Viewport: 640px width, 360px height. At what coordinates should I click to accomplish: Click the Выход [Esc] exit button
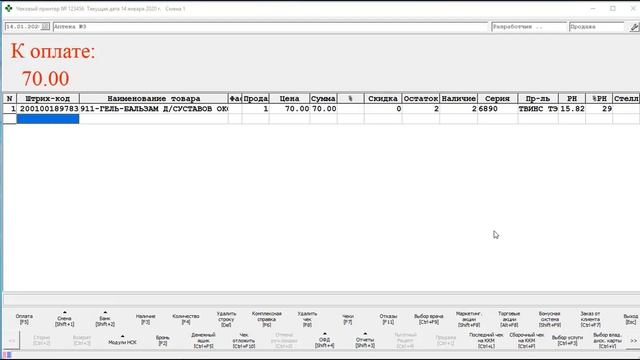631,319
